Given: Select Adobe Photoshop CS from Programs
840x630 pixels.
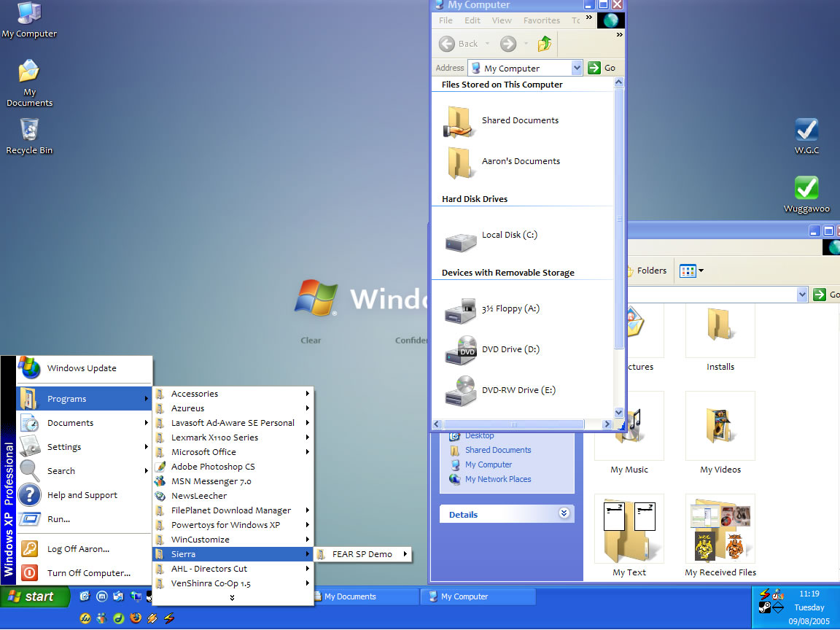Looking at the screenshot, I should tap(213, 467).
